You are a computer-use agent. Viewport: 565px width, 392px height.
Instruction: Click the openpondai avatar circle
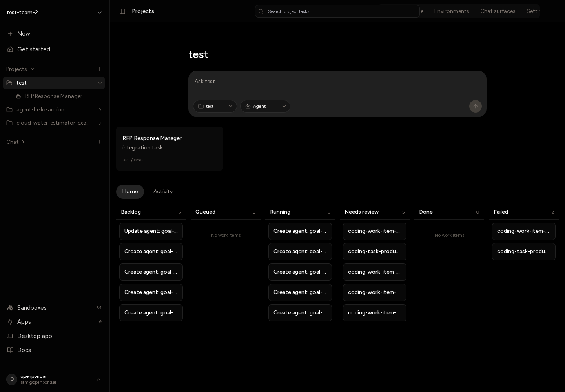pos(12,379)
